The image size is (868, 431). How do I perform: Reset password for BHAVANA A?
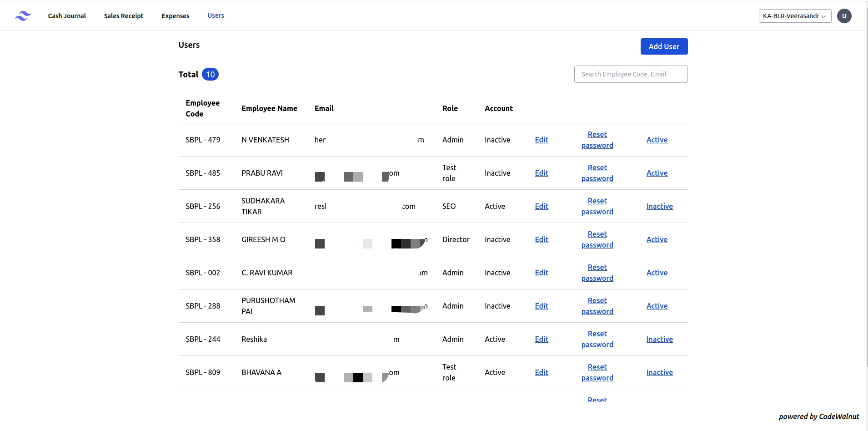tap(597, 372)
